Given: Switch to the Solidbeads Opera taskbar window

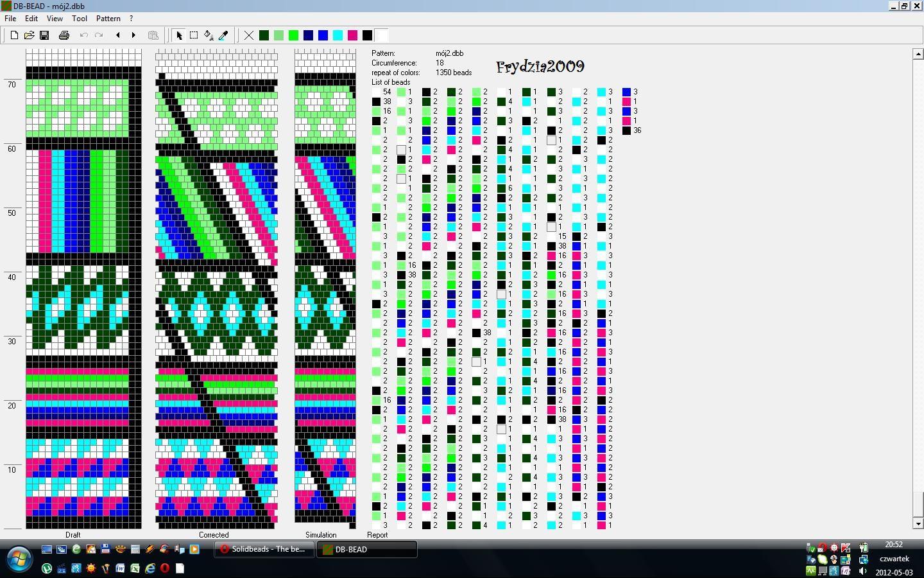Looking at the screenshot, I should click(264, 549).
